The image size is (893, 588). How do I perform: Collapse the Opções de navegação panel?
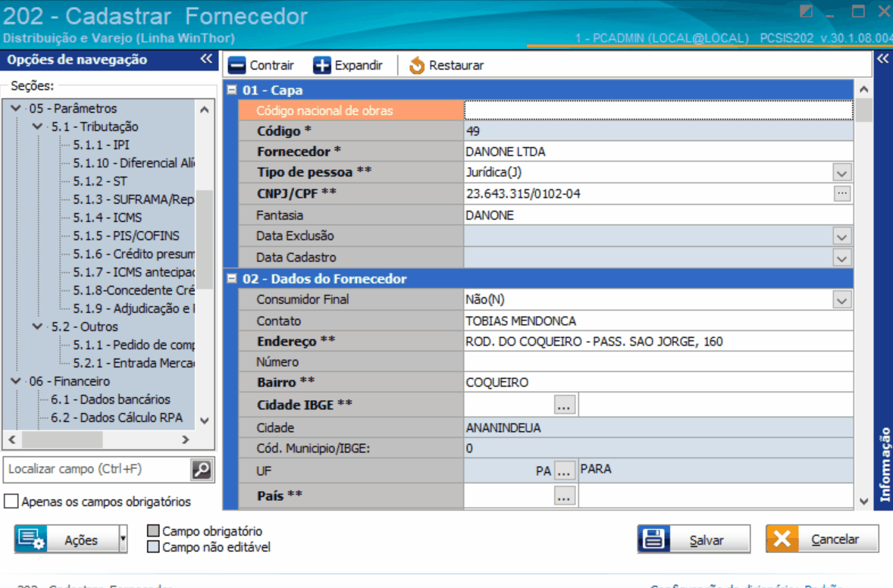[206, 58]
